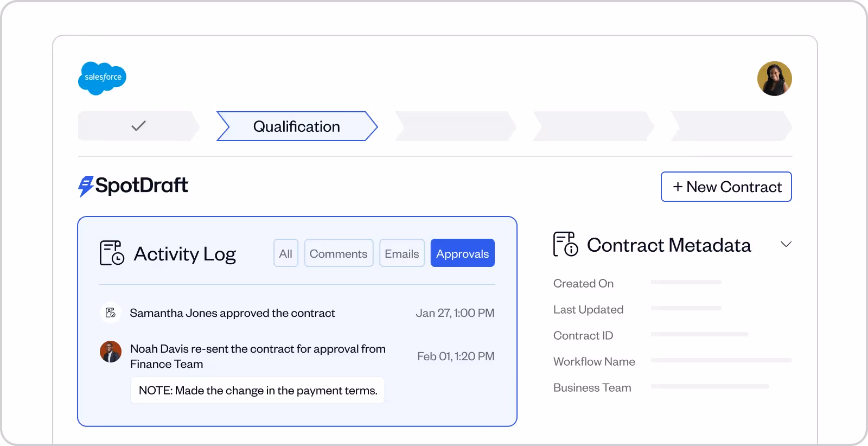Click Noah Davis avatar in activity log

[x=111, y=352]
